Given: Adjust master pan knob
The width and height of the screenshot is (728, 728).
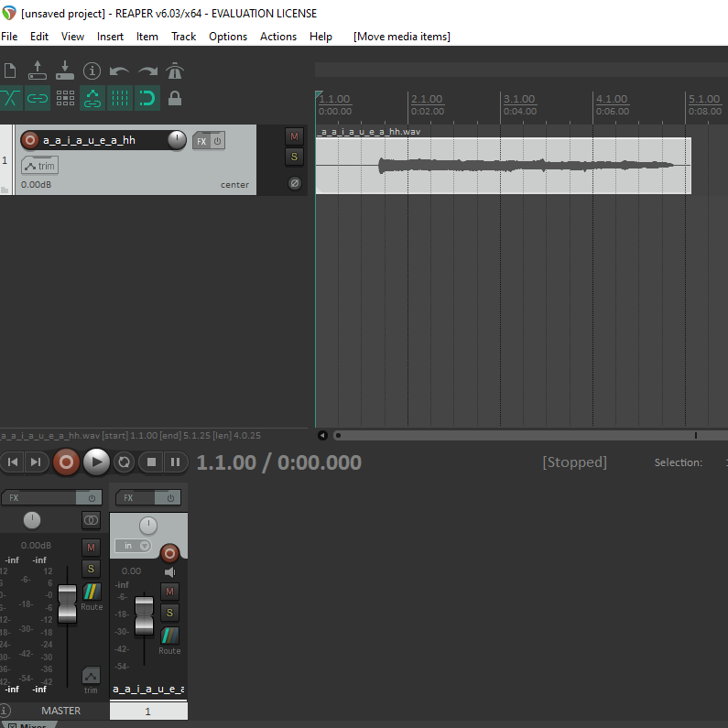Looking at the screenshot, I should [32, 520].
